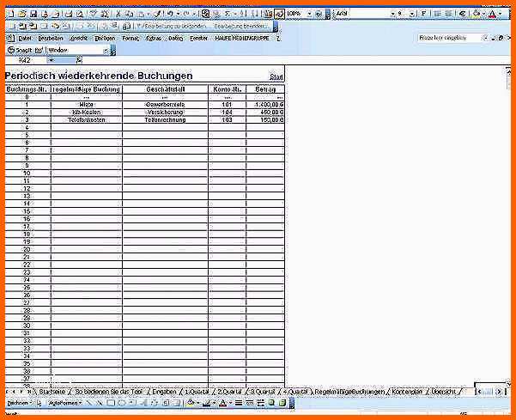Select the Startseite sheet tab
Screen dimensions: 516x420
(x=52, y=392)
